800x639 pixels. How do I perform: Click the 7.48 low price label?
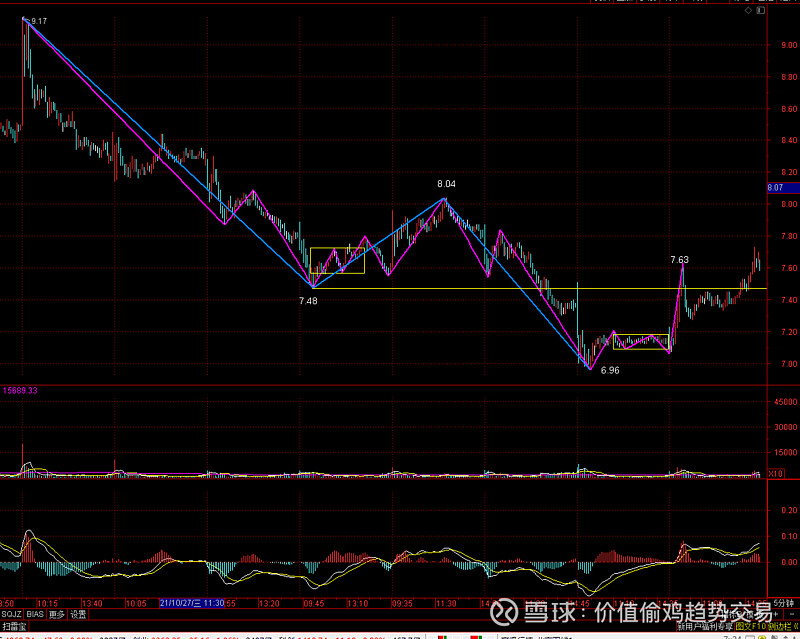(x=308, y=301)
